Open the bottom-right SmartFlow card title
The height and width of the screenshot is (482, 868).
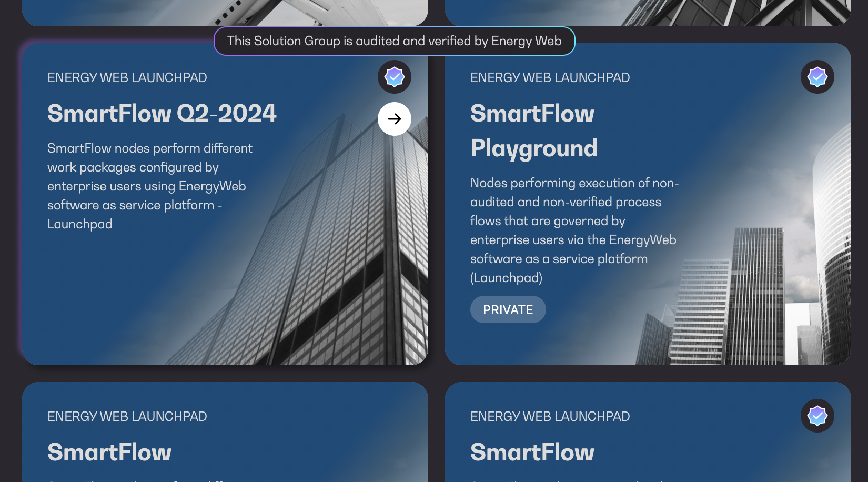[x=532, y=453]
